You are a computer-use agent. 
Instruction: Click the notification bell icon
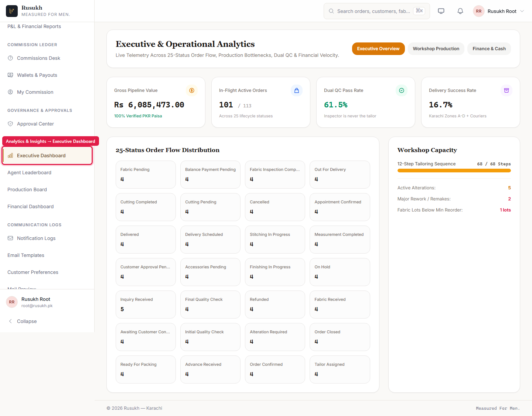pos(460,11)
